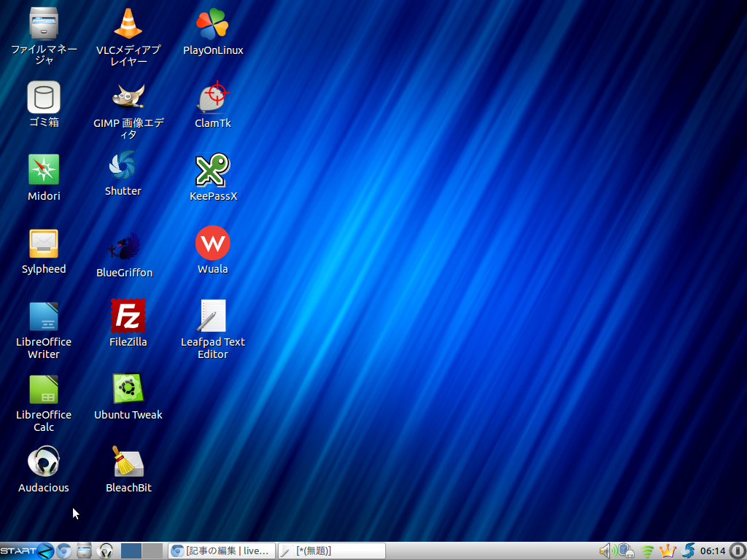
Task: Activate the 記事の編集 taskbar window button
Action: pyautogui.click(x=222, y=551)
